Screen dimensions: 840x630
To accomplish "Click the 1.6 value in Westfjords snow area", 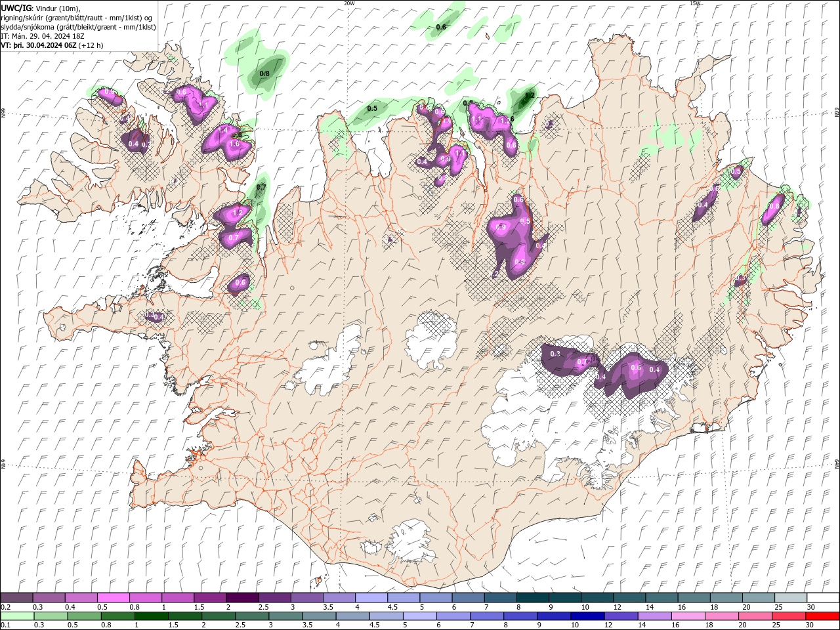I will tap(234, 144).
